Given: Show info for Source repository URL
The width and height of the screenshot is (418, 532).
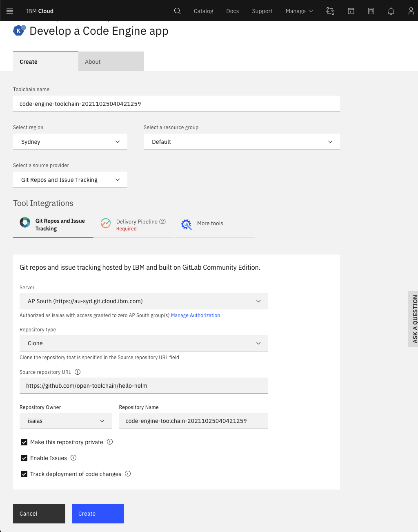Looking at the screenshot, I should coord(78,372).
